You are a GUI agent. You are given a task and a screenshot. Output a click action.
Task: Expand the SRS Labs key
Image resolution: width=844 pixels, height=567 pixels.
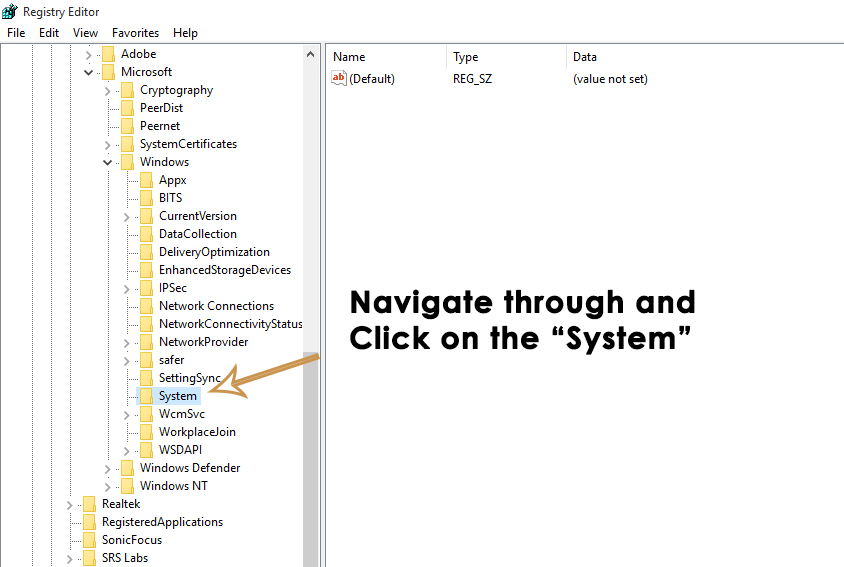69,558
